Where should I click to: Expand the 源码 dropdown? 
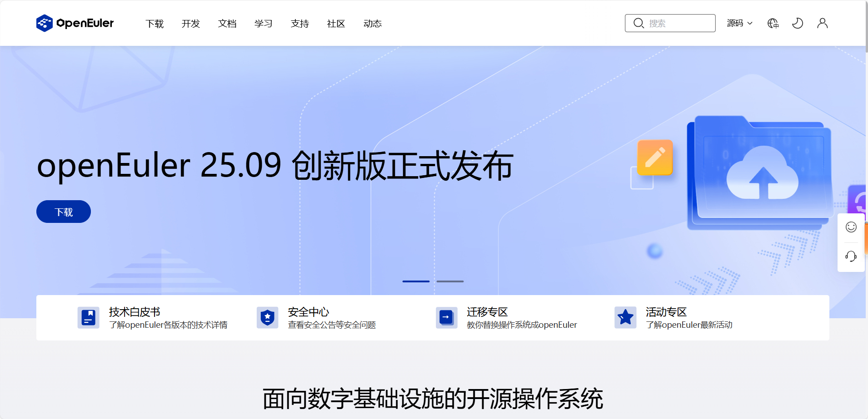tap(739, 23)
